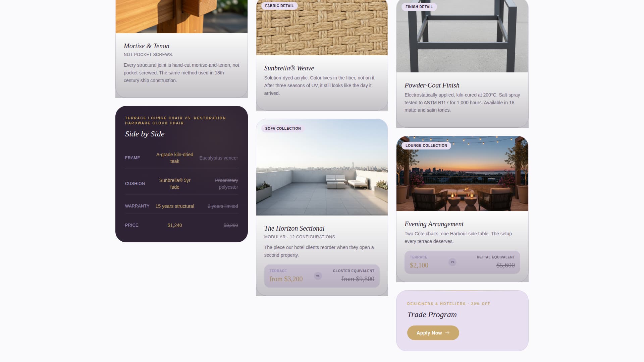Click the vs badge in Horizon Sectional pricing

click(x=318, y=276)
